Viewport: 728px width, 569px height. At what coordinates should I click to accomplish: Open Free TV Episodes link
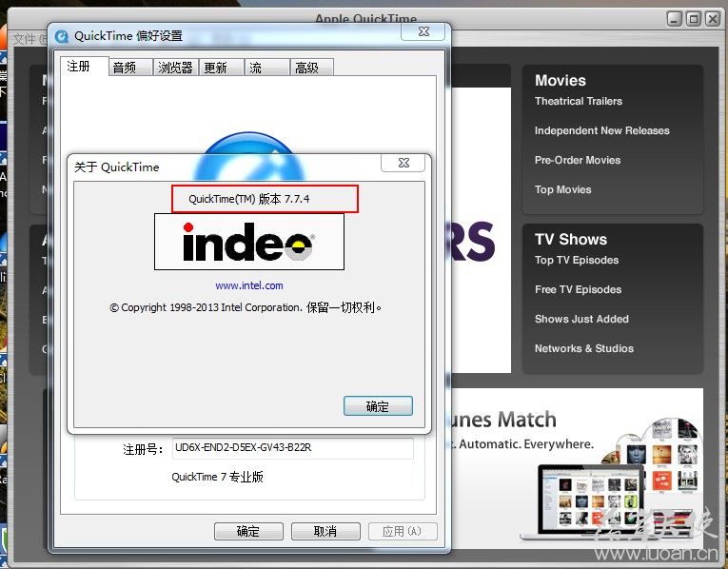point(578,289)
